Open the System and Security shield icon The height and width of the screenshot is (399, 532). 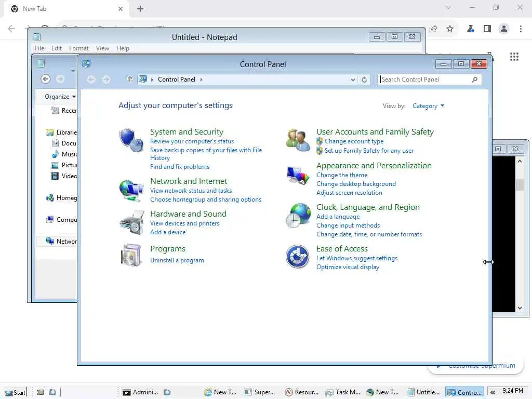[x=131, y=140]
